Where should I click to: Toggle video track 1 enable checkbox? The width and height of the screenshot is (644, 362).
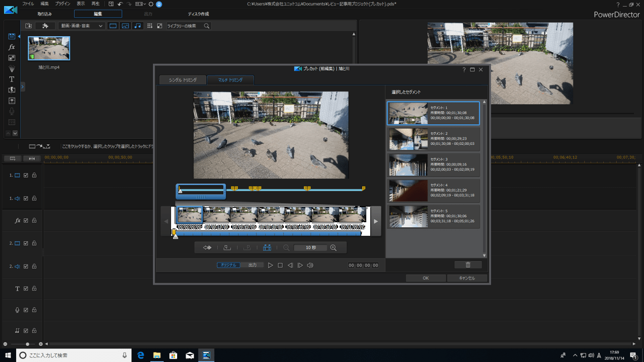(x=26, y=175)
